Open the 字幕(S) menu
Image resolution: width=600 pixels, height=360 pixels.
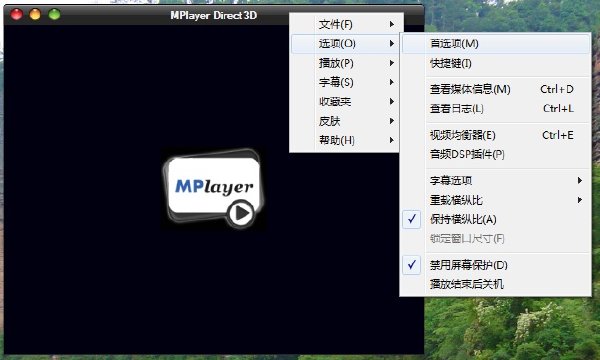pyautogui.click(x=344, y=82)
